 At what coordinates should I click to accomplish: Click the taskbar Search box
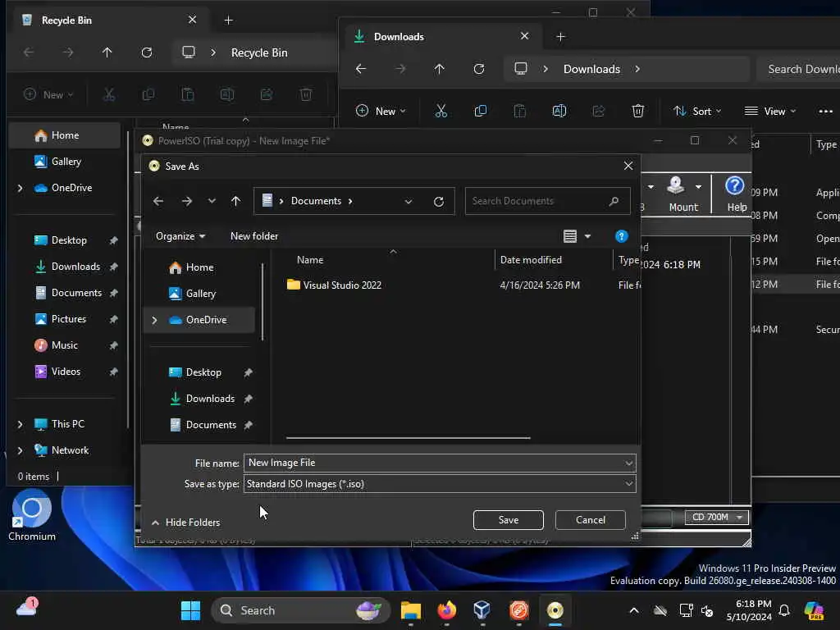click(x=300, y=610)
